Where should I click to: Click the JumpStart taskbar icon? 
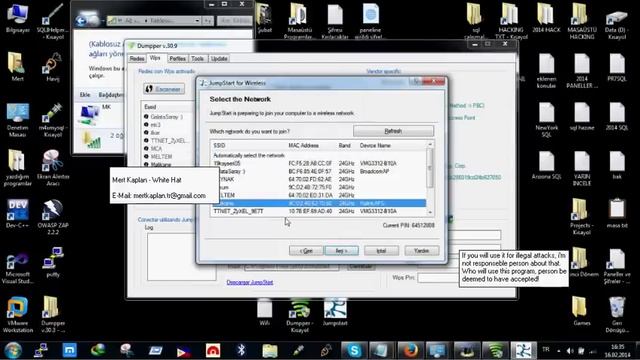(x=523, y=350)
